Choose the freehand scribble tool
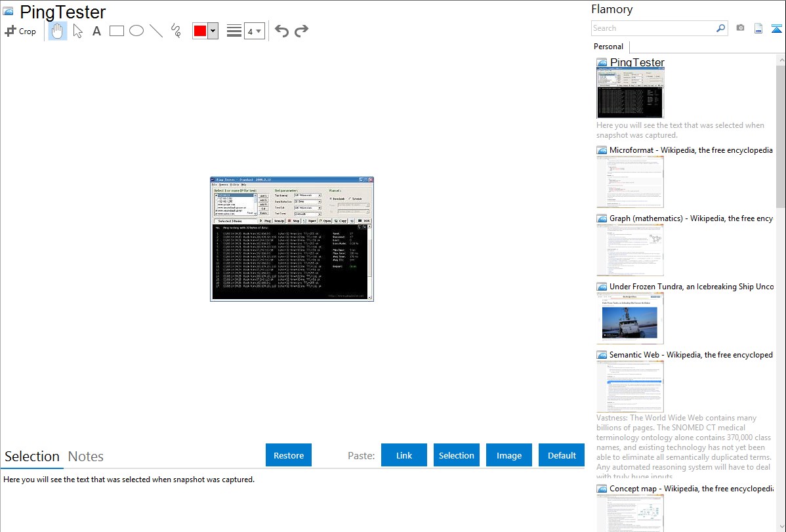786x532 pixels. point(176,31)
